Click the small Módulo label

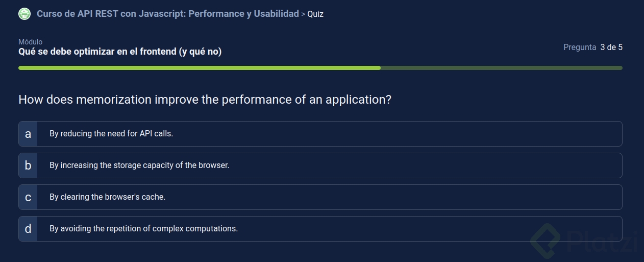click(31, 42)
